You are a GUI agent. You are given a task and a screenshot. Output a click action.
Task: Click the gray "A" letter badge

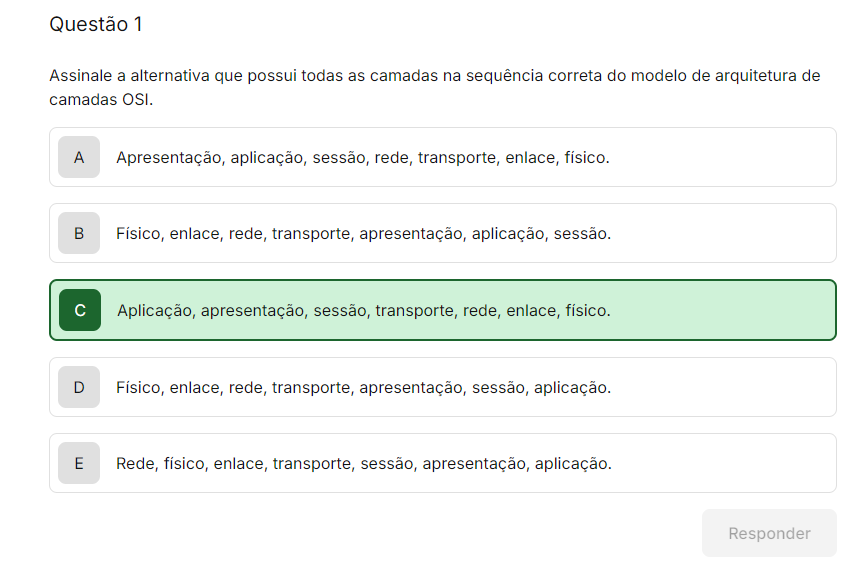point(79,157)
